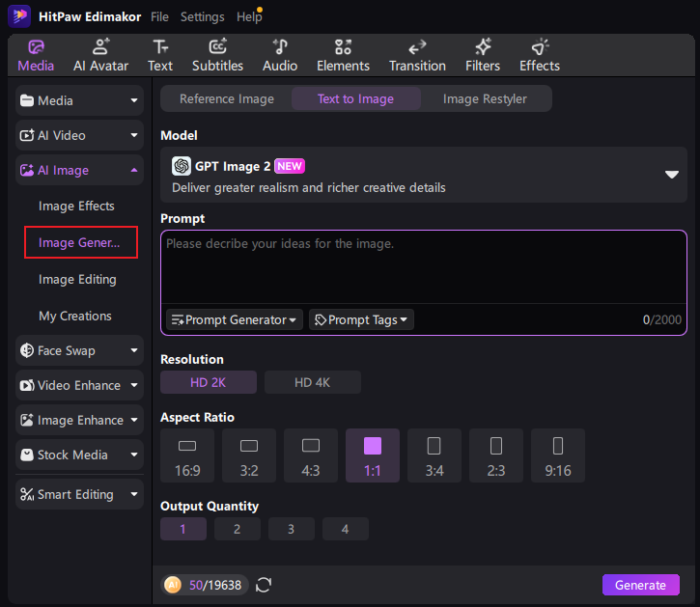Viewport: 700px width, 607px height.
Task: Choose the 3:2 aspect ratio
Action: coord(249,455)
